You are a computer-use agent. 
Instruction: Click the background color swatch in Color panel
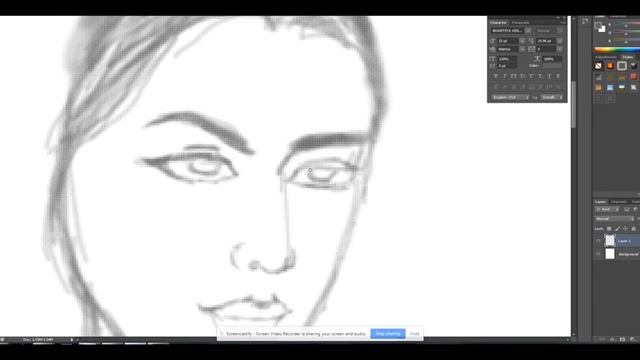(602, 29)
